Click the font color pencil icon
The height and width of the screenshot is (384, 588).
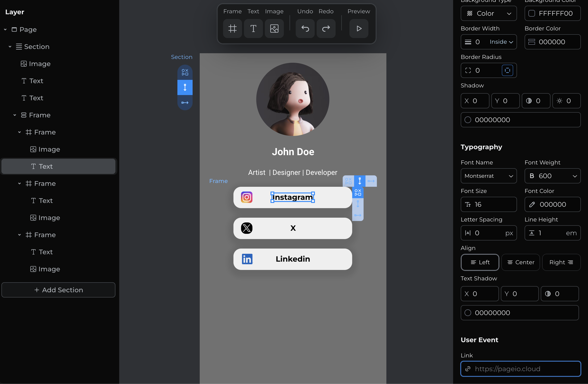point(532,205)
